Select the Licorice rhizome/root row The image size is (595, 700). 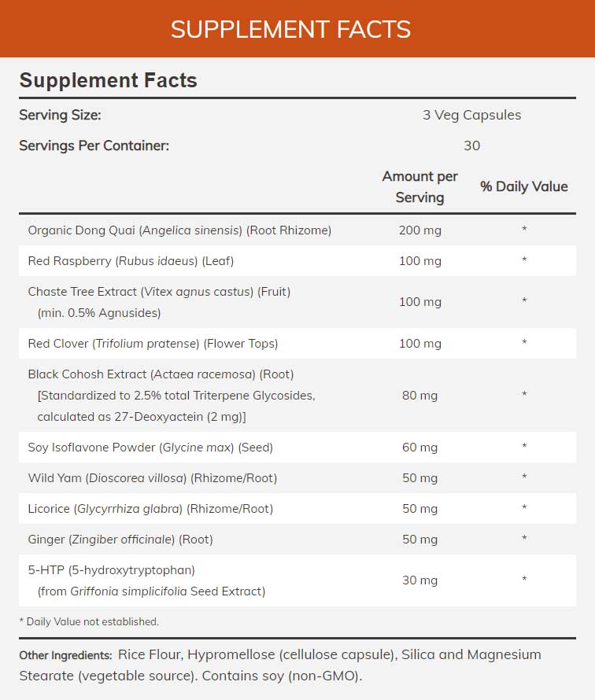150,509
